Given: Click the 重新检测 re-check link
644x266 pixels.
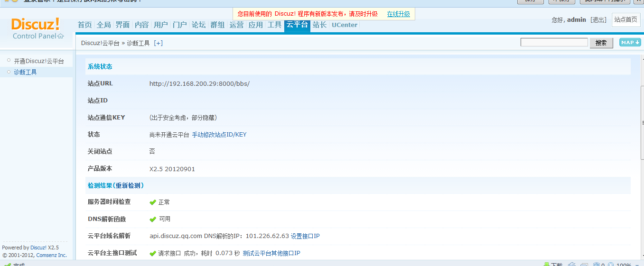Looking at the screenshot, I should (x=129, y=185).
